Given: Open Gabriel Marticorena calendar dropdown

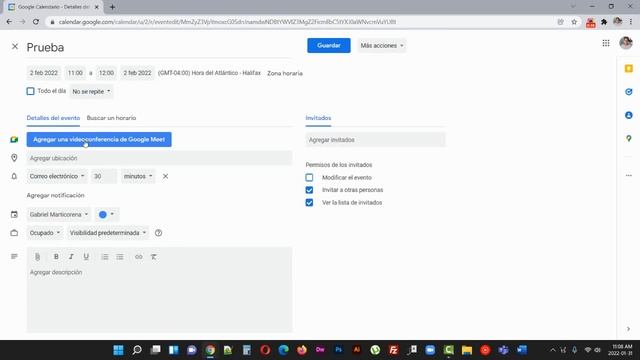Looking at the screenshot, I should 59,214.
